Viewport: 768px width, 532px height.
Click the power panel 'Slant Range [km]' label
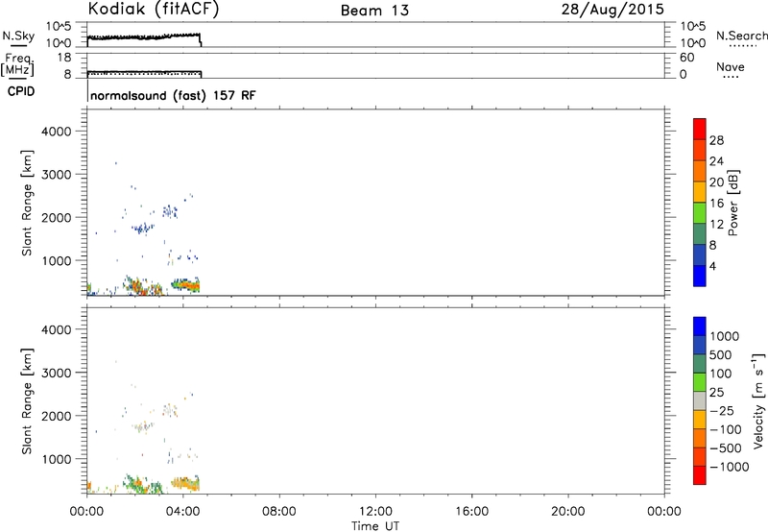pos(27,203)
